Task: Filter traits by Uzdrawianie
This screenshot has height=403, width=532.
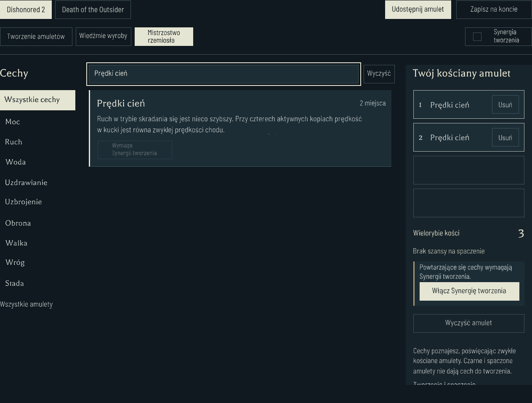Action: point(26,182)
